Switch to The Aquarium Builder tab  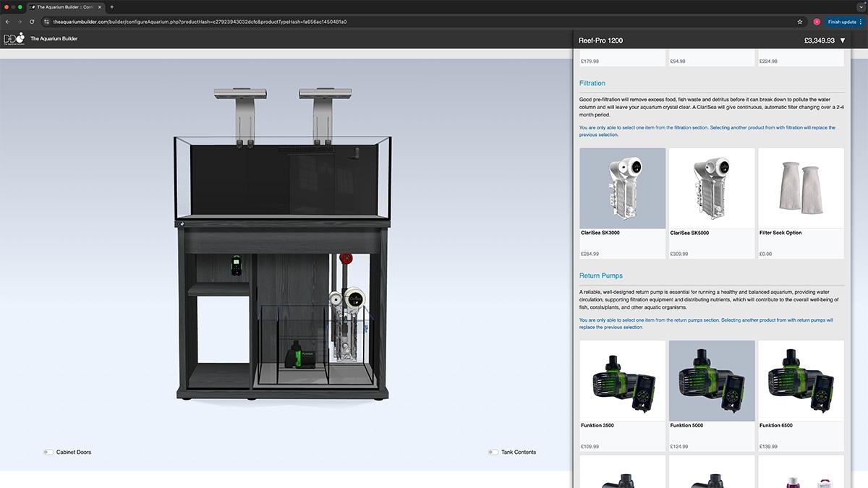click(64, 7)
